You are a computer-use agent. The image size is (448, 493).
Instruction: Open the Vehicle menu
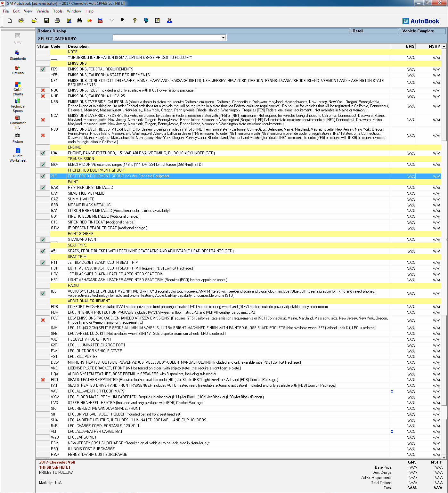pos(43,11)
